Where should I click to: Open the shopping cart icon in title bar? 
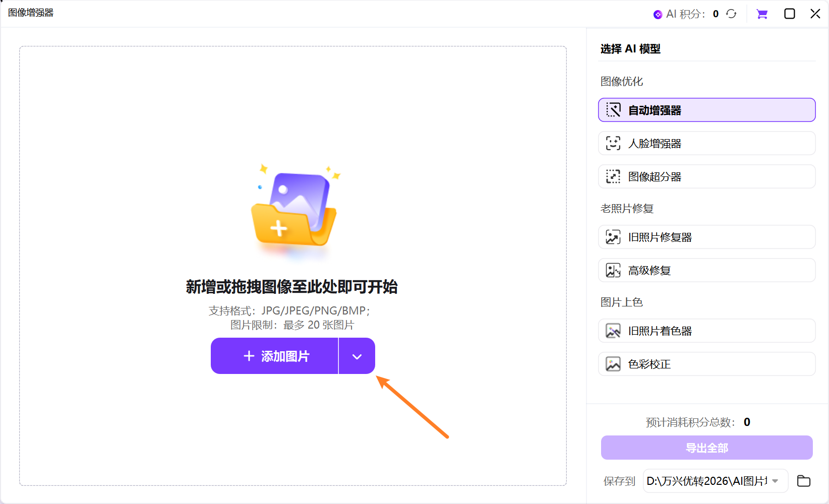pyautogui.click(x=761, y=14)
